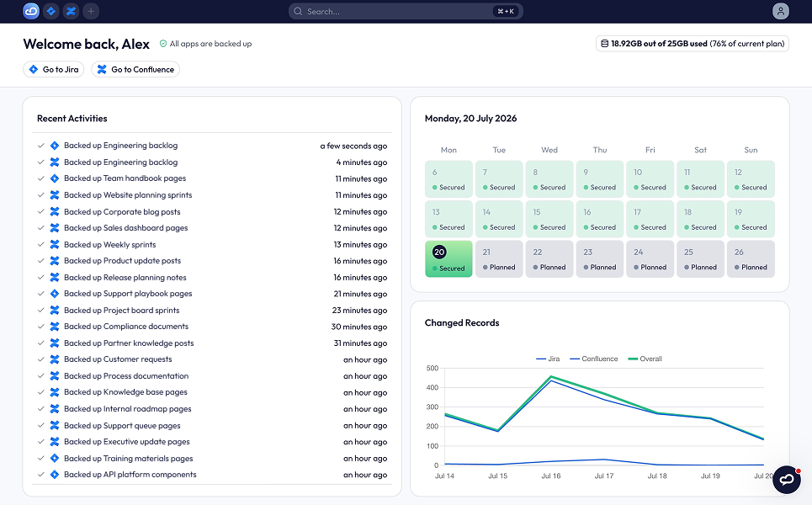Click the storage database icon by 18.92GB
This screenshot has height=505, width=812.
pyautogui.click(x=604, y=44)
